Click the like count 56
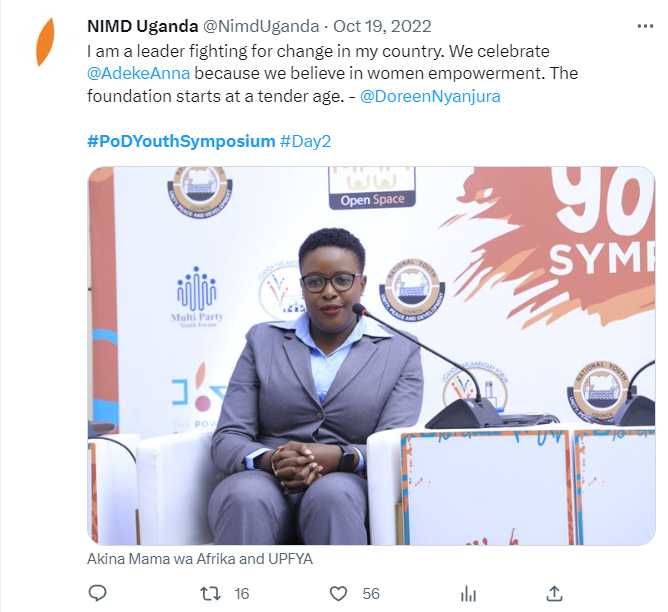The height and width of the screenshot is (612, 668). [371, 594]
